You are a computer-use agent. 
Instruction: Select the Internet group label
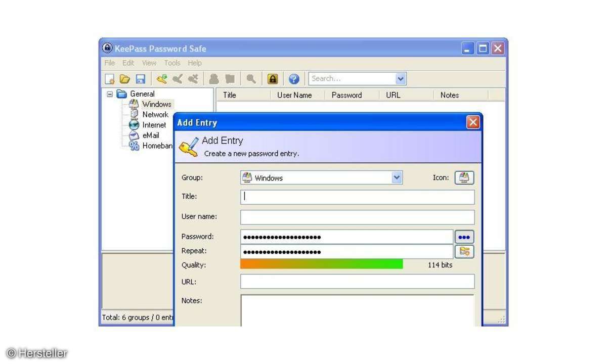[154, 125]
